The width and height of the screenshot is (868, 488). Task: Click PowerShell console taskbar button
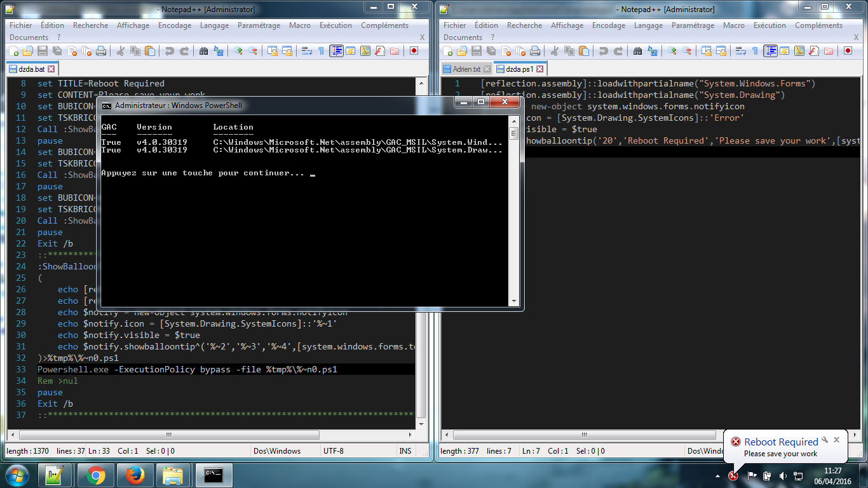[214, 475]
